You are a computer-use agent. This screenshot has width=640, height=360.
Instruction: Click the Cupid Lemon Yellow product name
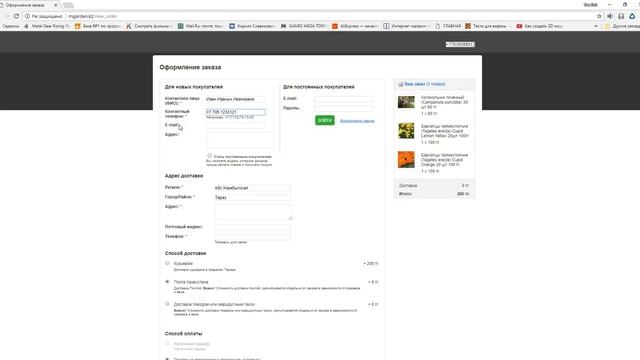(444, 131)
